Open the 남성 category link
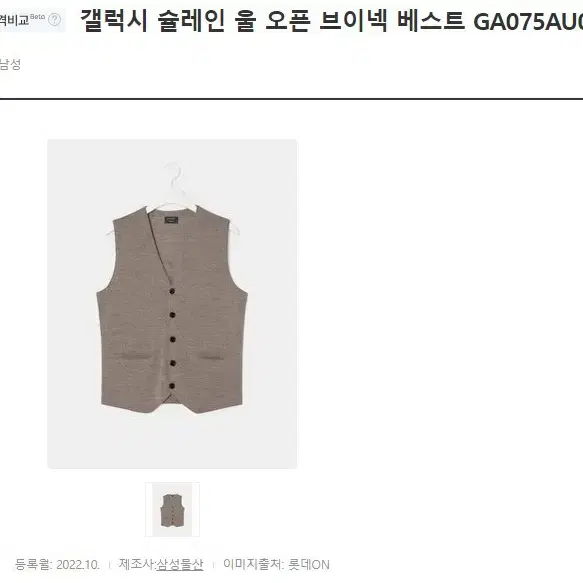Screen dimensions: 583x583 click(10, 64)
